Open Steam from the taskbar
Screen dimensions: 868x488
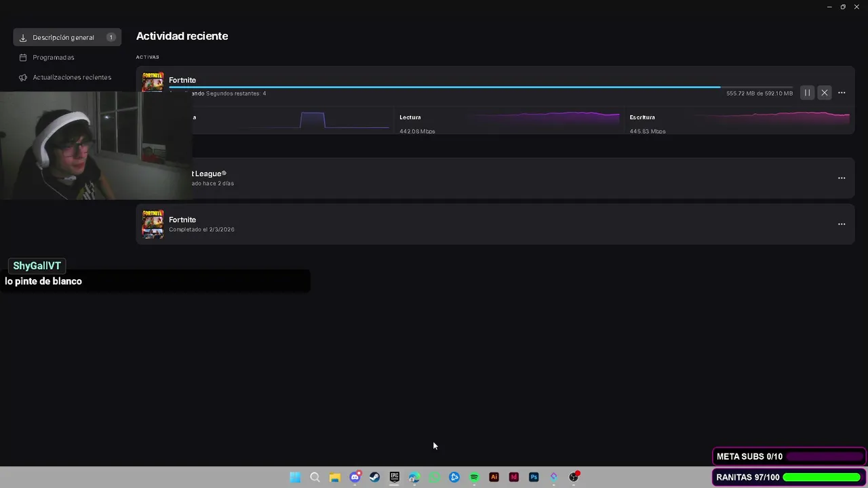[x=374, y=477]
